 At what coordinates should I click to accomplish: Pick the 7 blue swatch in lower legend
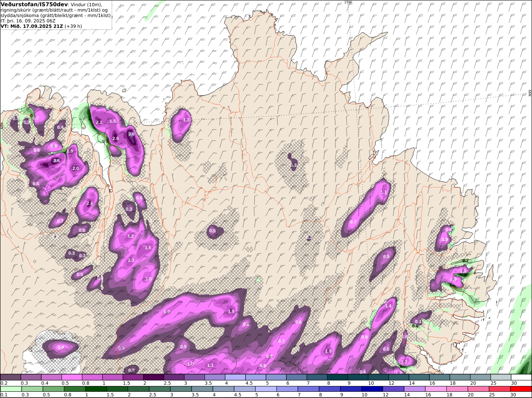point(308,389)
